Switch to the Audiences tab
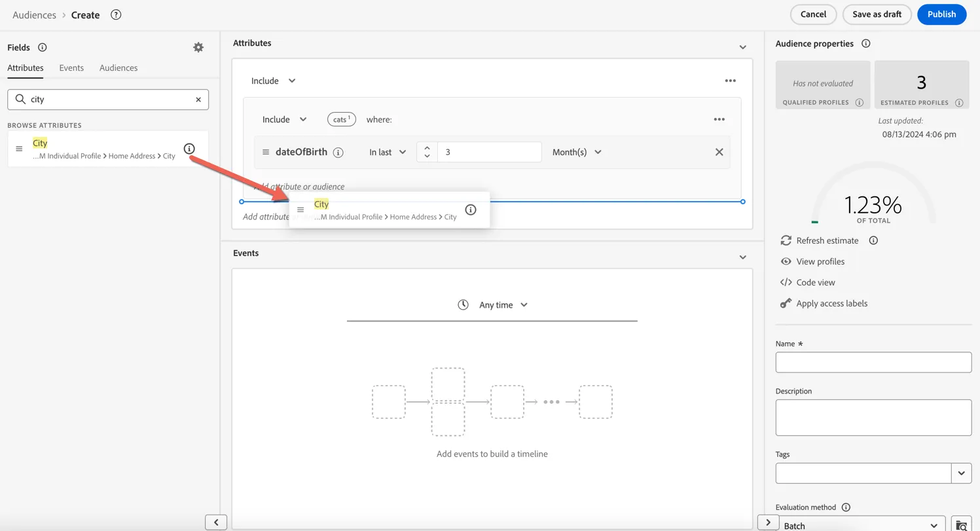 118,67
